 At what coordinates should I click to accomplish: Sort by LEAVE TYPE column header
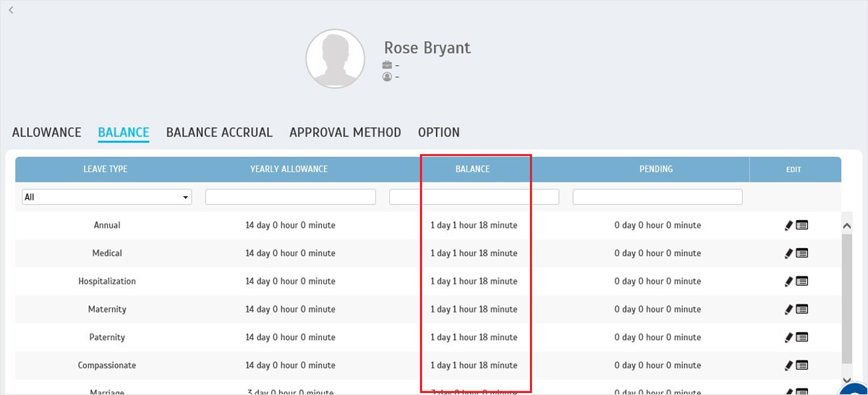106,169
